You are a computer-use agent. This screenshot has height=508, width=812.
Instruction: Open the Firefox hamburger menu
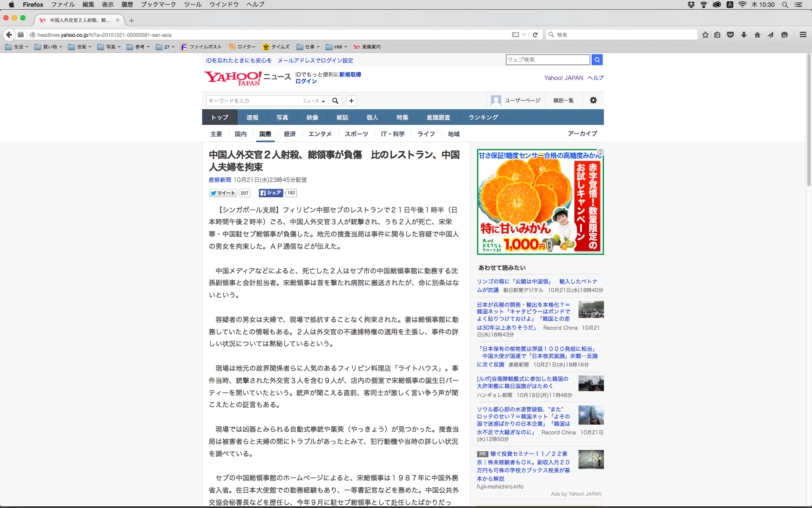point(803,35)
